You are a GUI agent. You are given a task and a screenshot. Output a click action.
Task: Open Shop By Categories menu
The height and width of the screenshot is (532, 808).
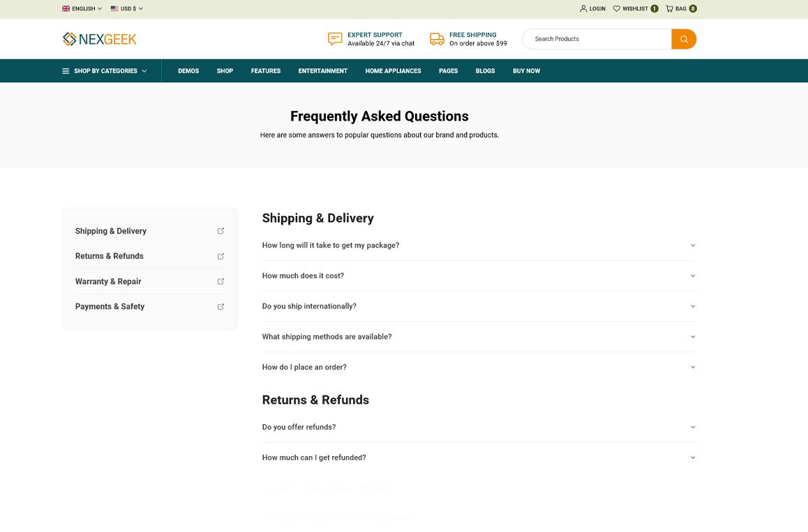(105, 71)
